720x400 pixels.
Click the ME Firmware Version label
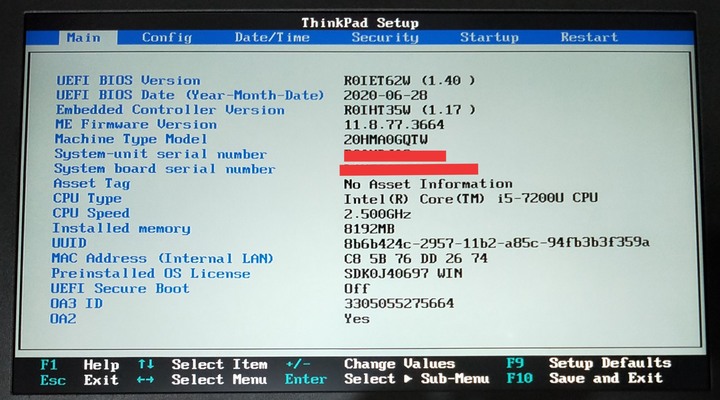point(136,124)
